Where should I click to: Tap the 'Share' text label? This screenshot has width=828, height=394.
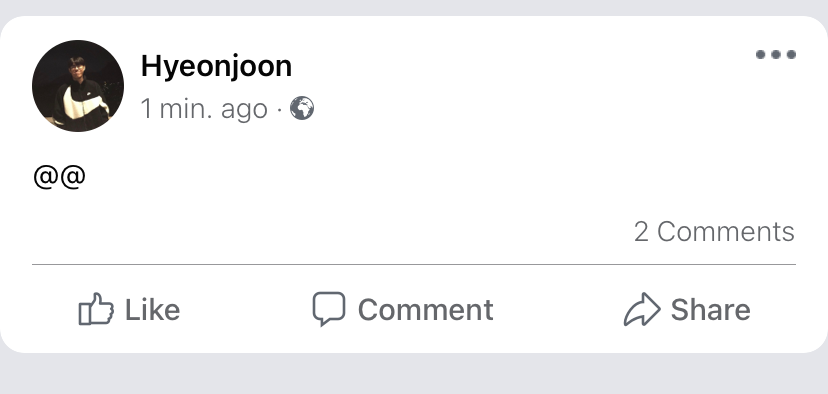pyautogui.click(x=710, y=309)
